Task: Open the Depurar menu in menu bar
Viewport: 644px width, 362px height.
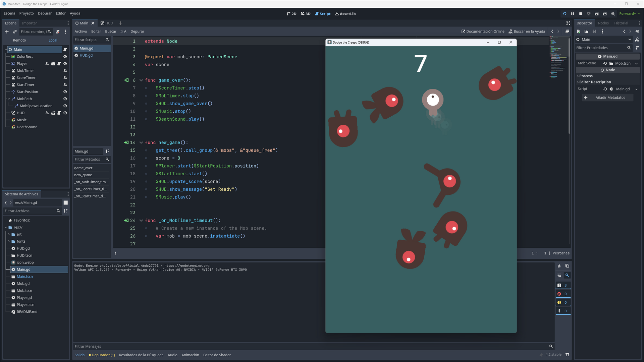Action: point(45,13)
